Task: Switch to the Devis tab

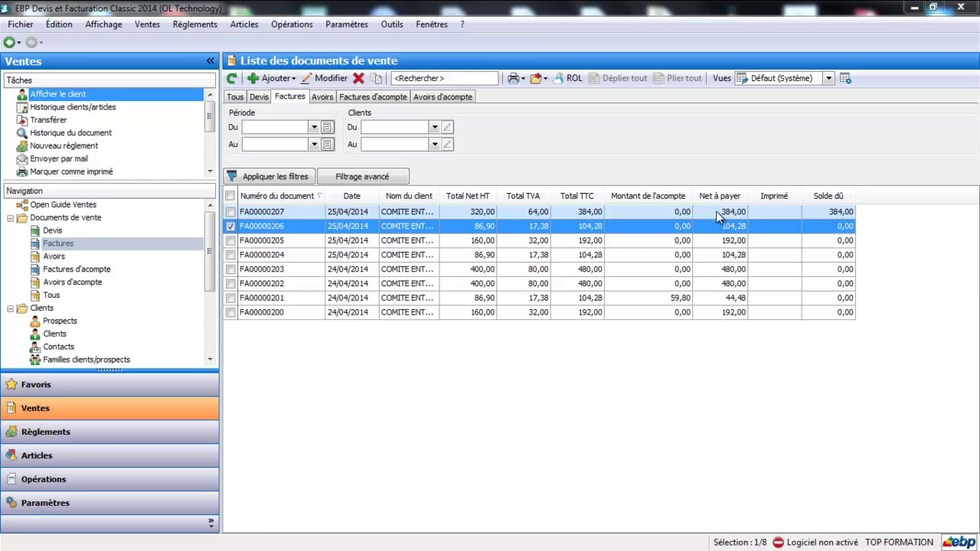Action: [x=259, y=97]
